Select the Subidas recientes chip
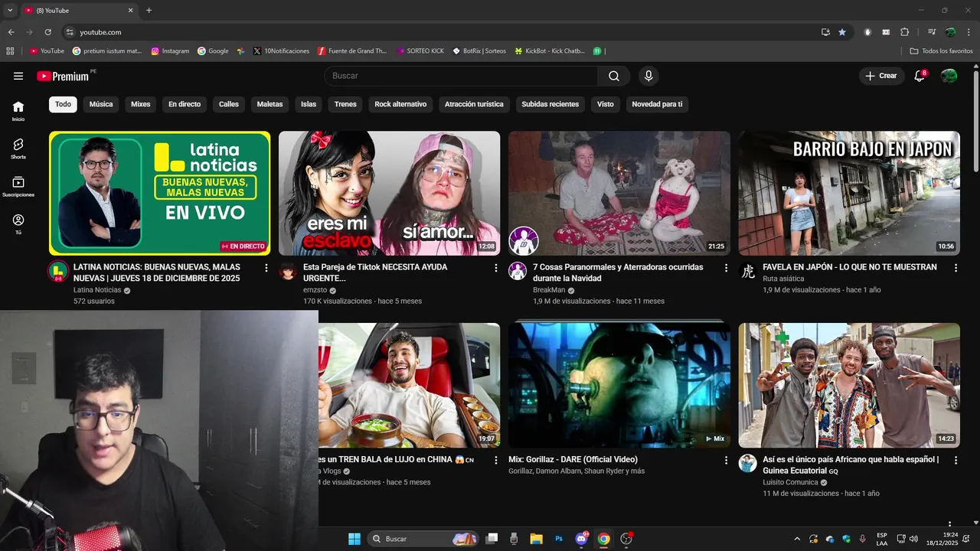 coord(550,104)
